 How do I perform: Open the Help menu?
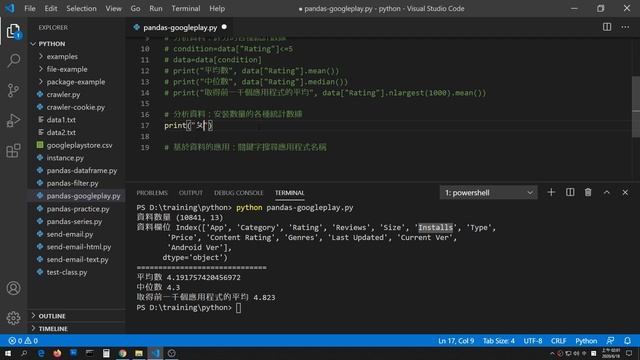pyautogui.click(x=217, y=8)
